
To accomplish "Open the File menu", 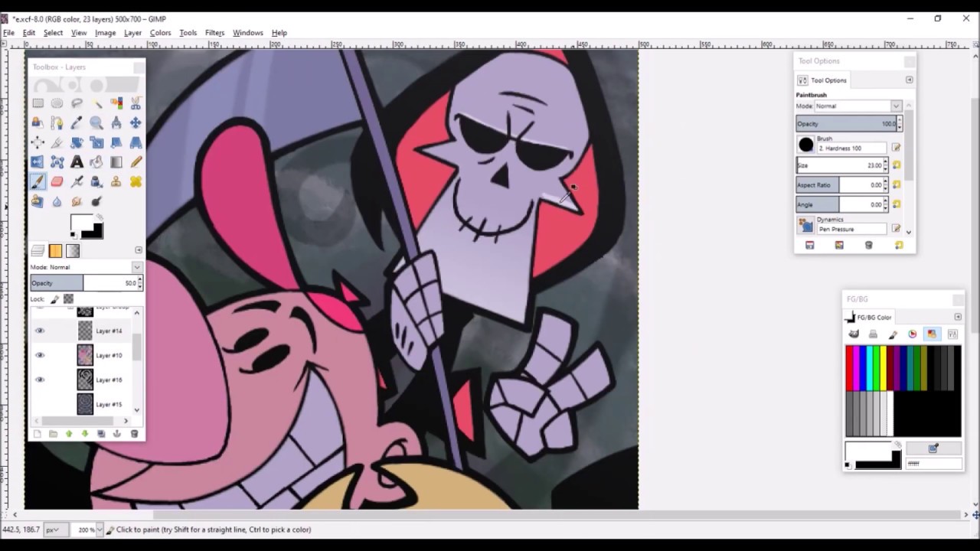I will point(8,33).
